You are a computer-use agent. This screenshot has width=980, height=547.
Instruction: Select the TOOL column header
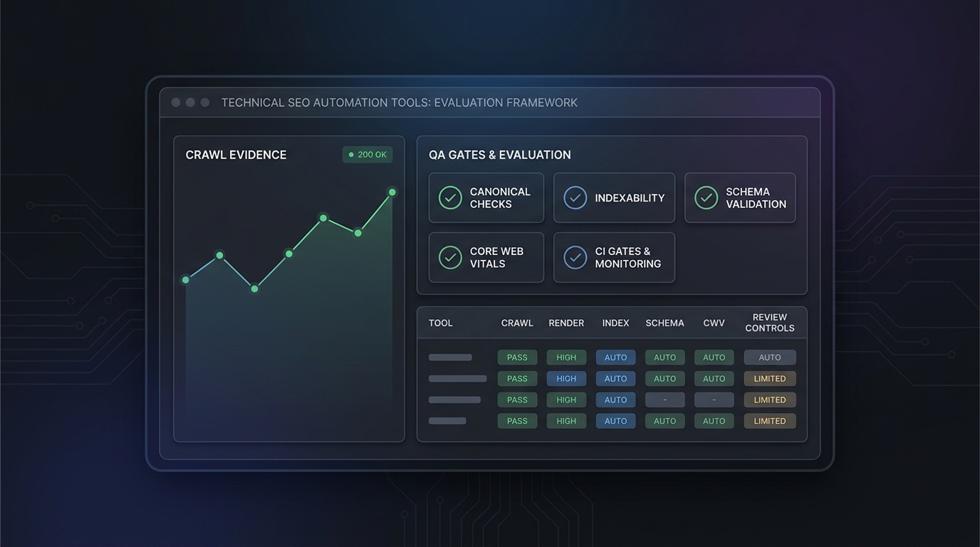click(441, 323)
